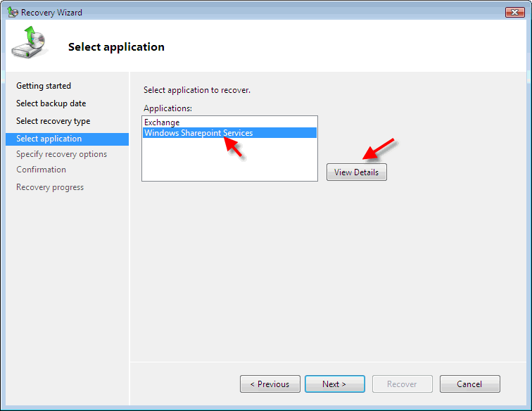This screenshot has width=532, height=411.
Task: Go to the Select backup date step
Action: (51, 103)
